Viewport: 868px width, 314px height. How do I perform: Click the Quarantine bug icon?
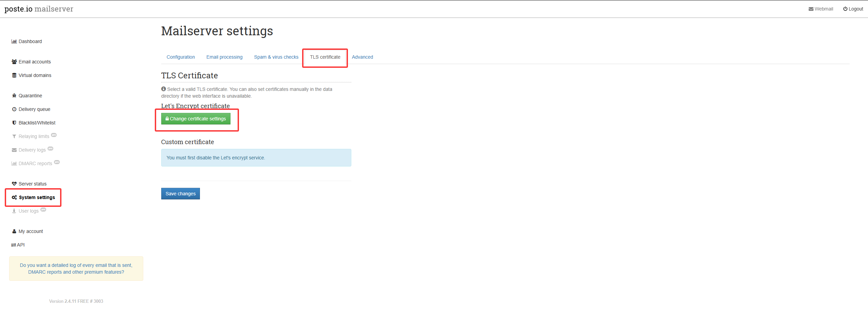[14, 96]
